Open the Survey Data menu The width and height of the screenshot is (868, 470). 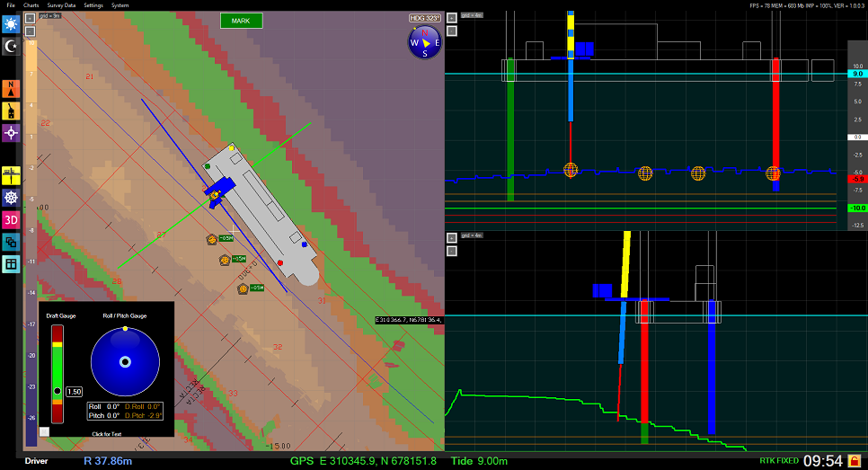click(61, 5)
